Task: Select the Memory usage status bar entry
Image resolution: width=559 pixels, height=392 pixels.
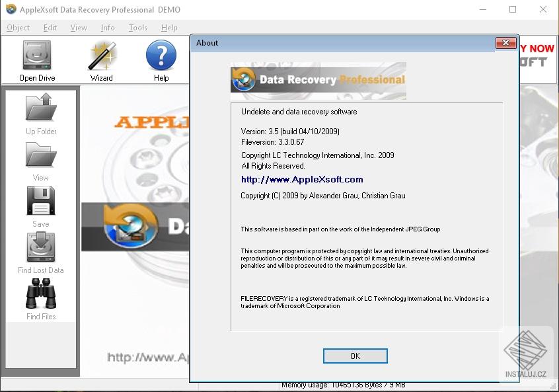Action: 344,385
